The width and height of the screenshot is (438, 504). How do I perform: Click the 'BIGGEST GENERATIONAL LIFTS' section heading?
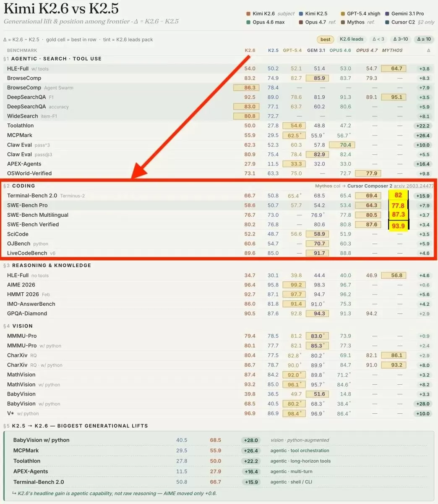pos(76,426)
